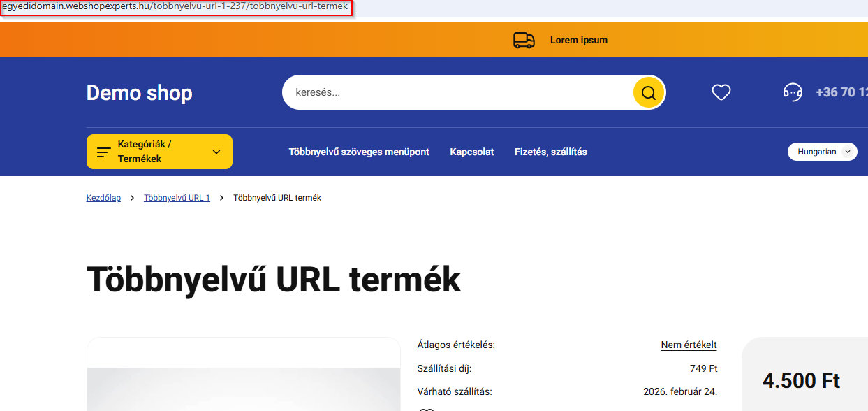Expand the Kategóriák / Termékek dropdown
Screen dimensions: 868x411
coord(159,152)
